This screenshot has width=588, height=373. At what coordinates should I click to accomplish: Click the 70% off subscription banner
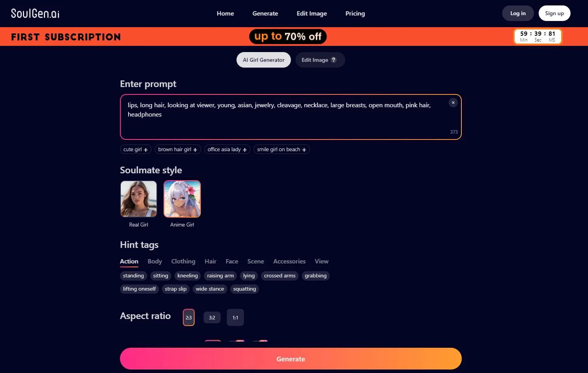pos(288,37)
